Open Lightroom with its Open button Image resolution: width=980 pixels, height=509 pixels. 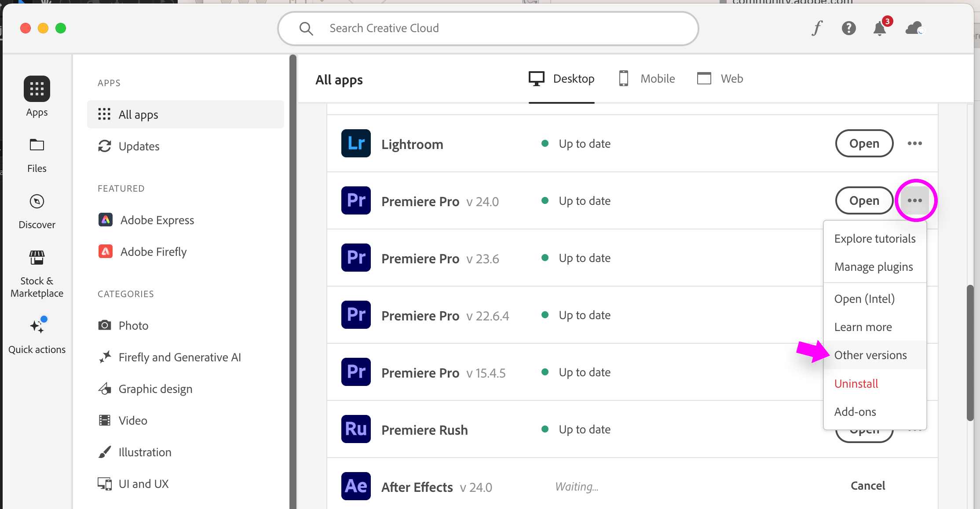click(x=863, y=143)
